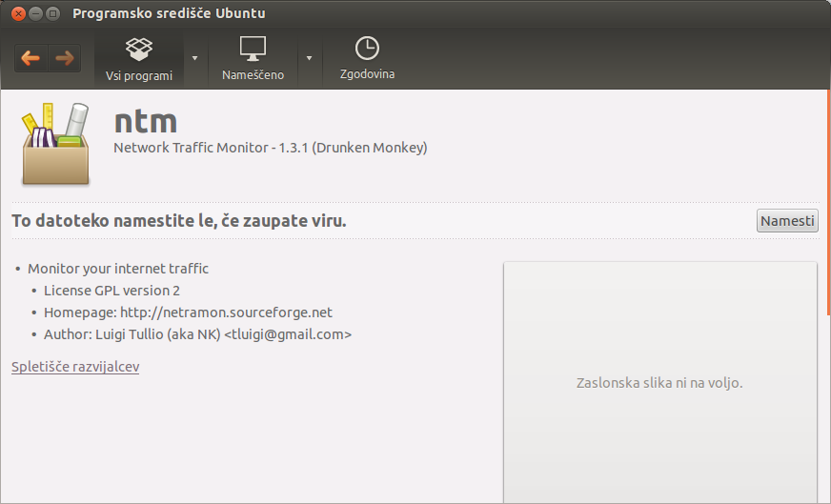
Task: Click the Homepage netramon.sourceforge.net line
Action: point(188,312)
